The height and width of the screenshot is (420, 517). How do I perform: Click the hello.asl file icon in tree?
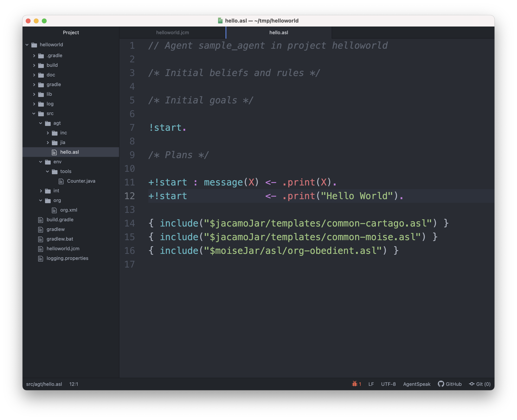point(54,152)
